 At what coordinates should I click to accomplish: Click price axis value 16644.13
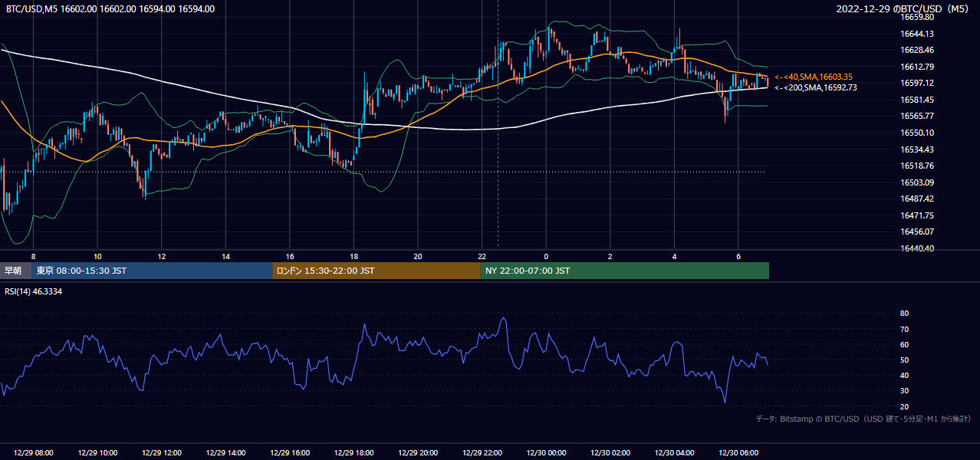click(x=916, y=34)
